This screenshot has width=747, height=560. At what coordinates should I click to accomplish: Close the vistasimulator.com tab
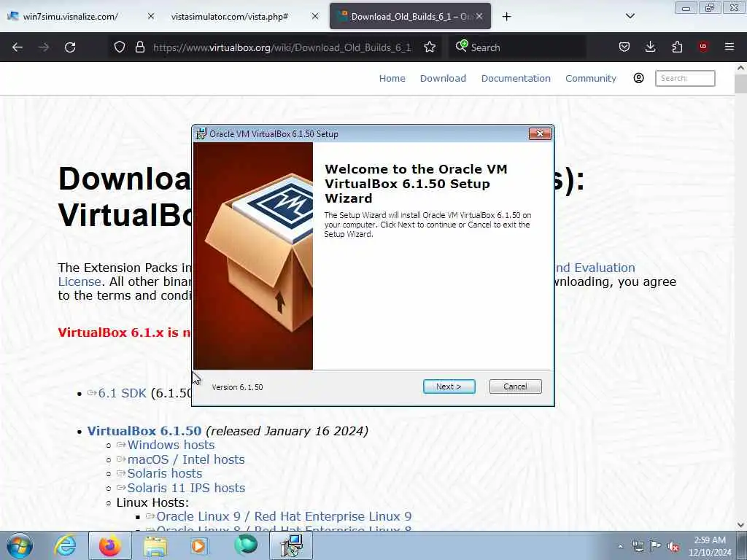315,16
